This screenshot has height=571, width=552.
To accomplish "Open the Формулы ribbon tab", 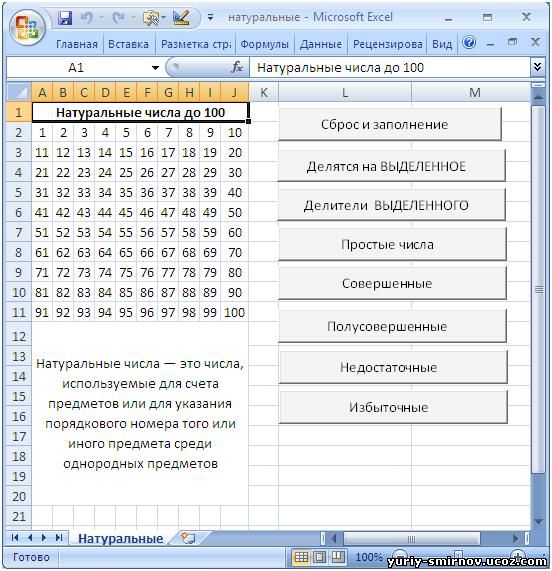I will (x=264, y=44).
